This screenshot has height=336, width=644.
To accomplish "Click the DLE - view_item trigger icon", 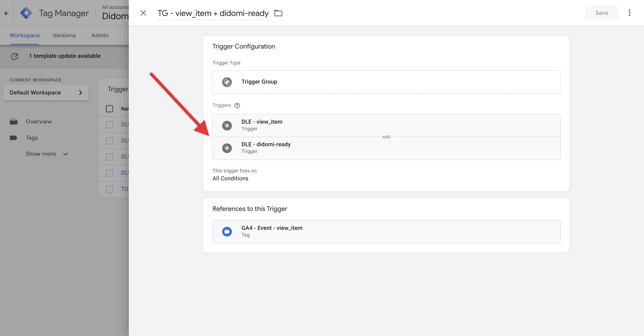I will click(x=227, y=125).
